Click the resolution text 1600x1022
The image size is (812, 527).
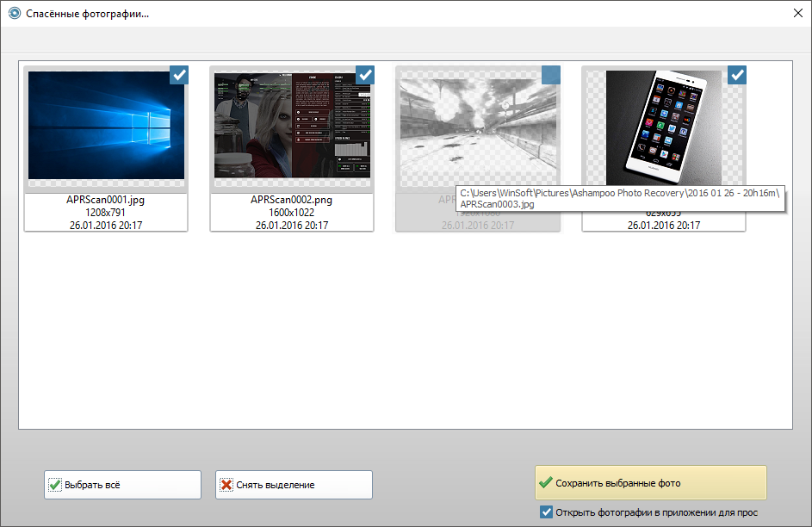pyautogui.click(x=292, y=212)
